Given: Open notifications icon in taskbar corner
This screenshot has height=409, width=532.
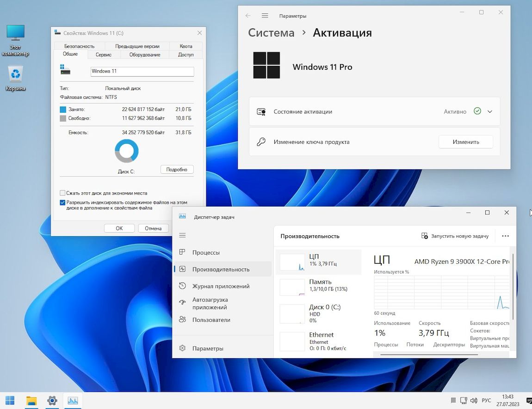Looking at the screenshot, I should (529, 401).
